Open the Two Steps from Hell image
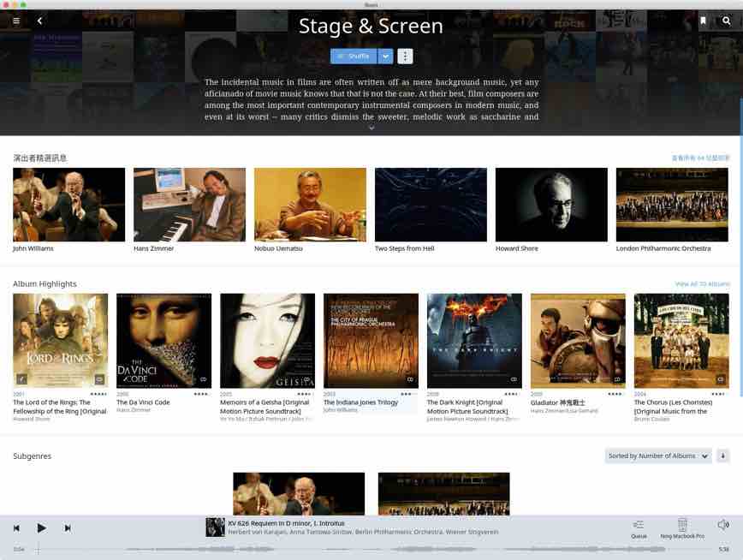The width and height of the screenshot is (743, 560). 431,205
